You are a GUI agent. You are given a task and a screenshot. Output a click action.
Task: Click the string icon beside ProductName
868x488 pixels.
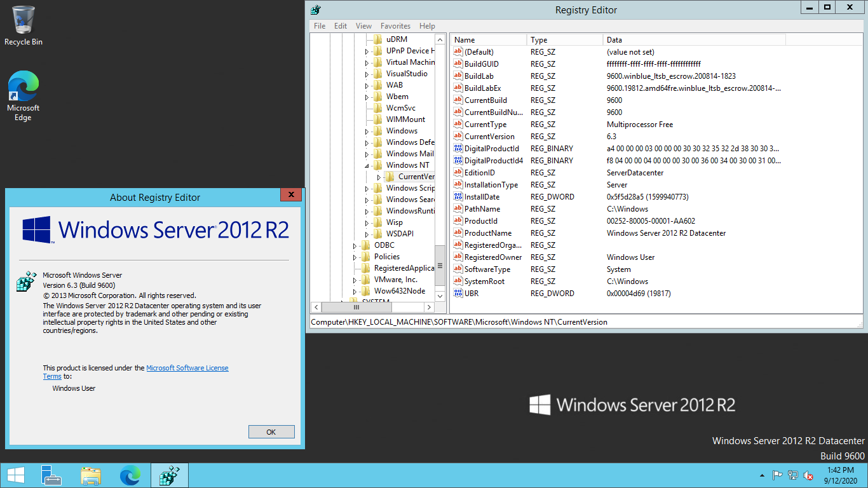point(458,233)
